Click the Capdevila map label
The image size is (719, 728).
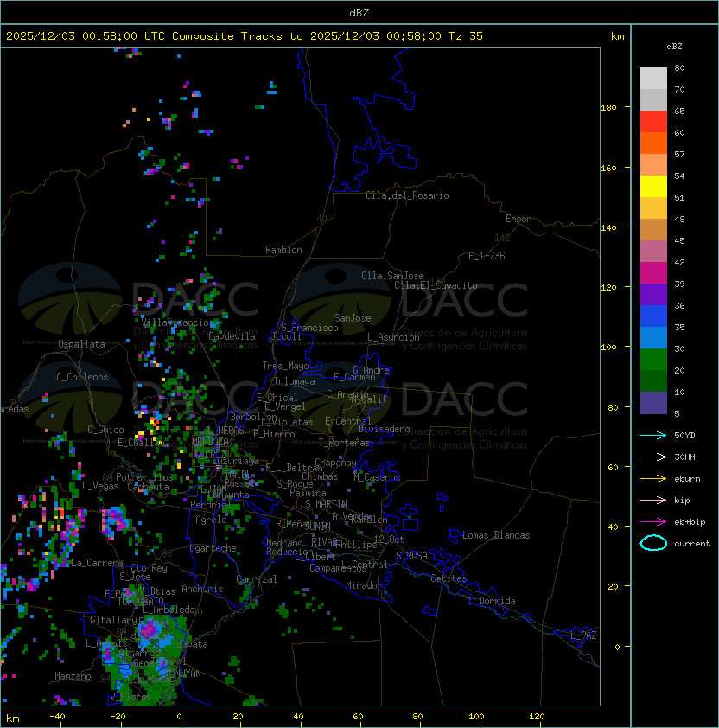pos(232,336)
